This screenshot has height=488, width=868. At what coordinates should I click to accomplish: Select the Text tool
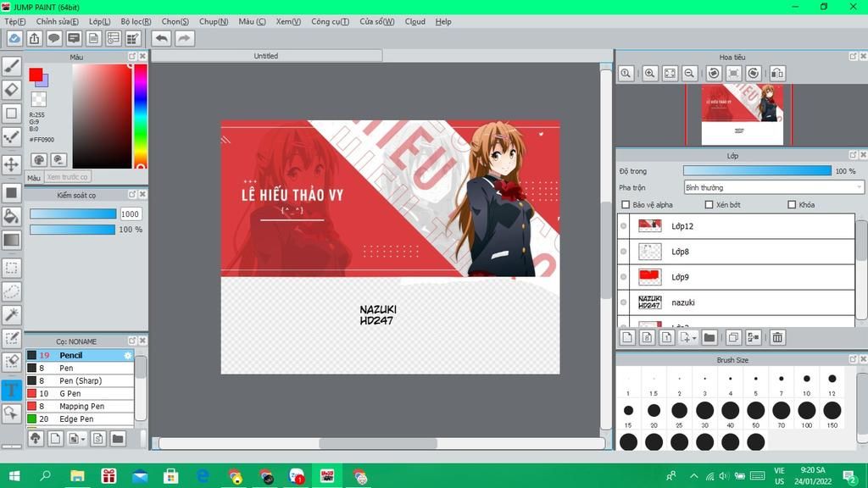tap(12, 390)
